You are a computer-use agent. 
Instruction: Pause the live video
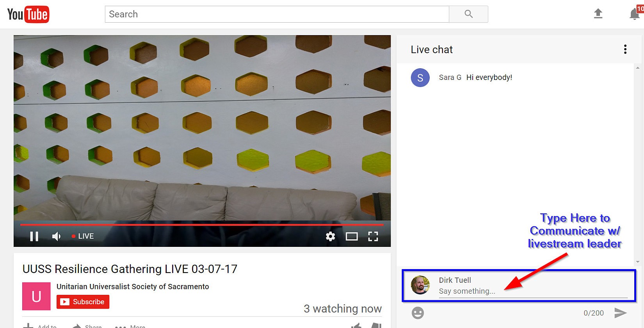pos(34,236)
